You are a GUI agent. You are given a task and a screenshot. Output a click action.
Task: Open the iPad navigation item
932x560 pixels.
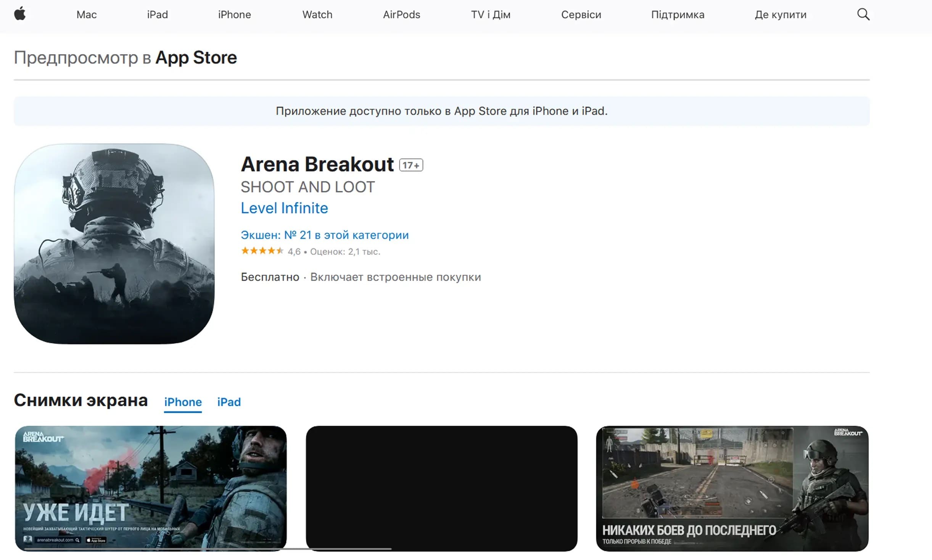coord(158,14)
